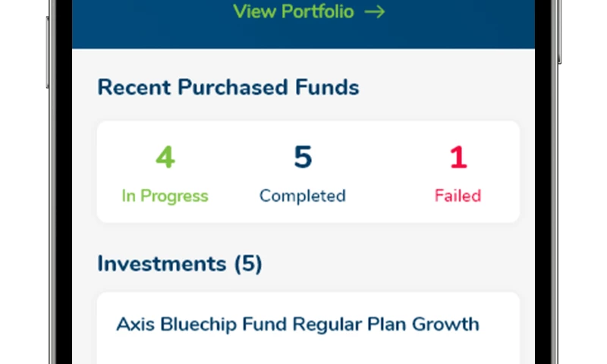The width and height of the screenshot is (607, 364).
Task: Click the red number 1 count
Action: [459, 157]
